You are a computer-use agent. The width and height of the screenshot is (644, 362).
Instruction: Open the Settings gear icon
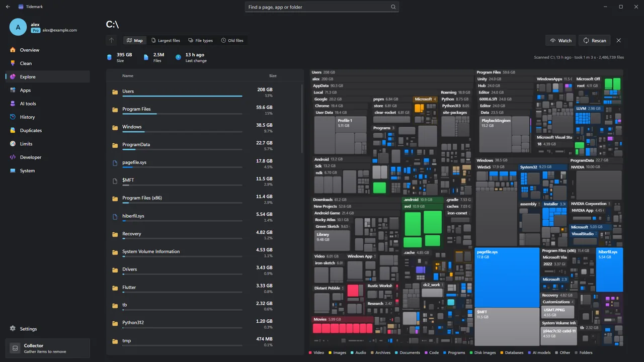13,329
